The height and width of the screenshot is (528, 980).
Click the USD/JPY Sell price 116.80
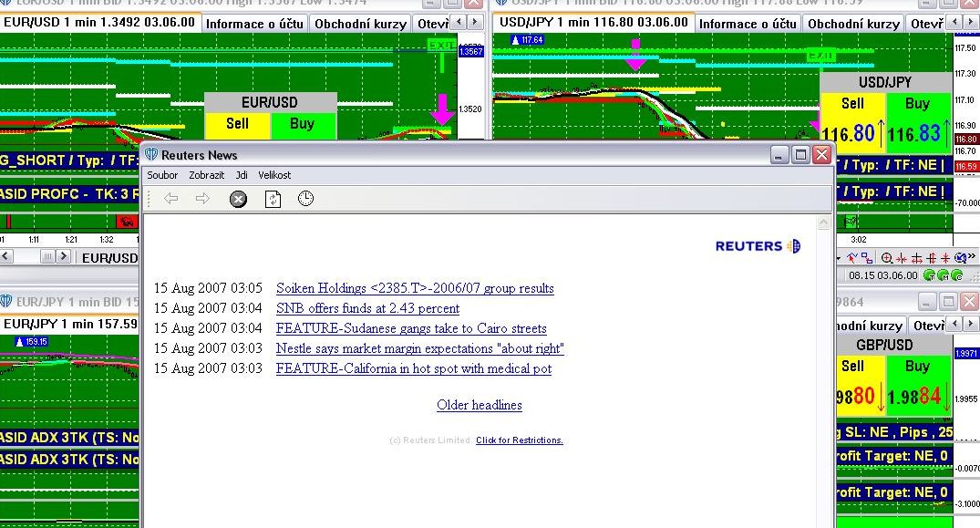848,134
